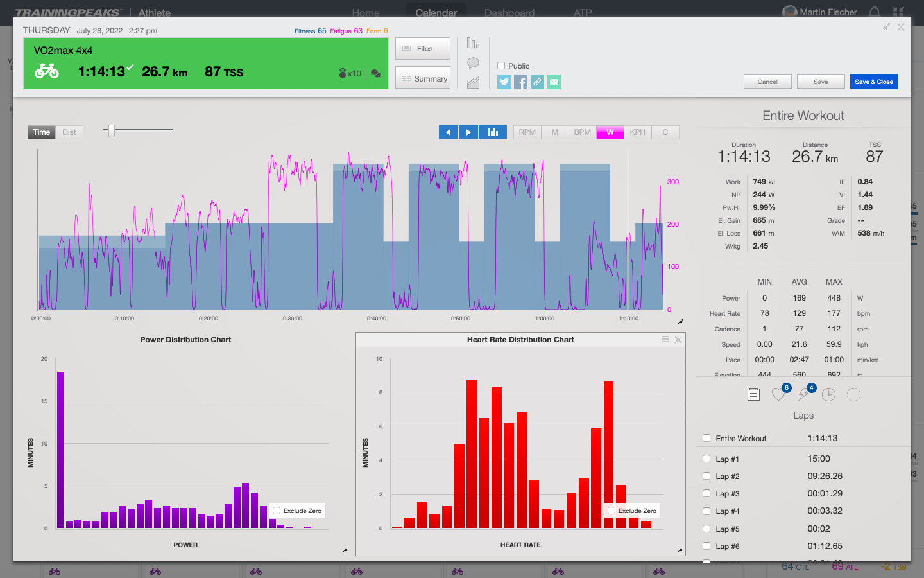The height and width of the screenshot is (578, 924).
Task: Click the Save & Close button
Action: click(873, 82)
